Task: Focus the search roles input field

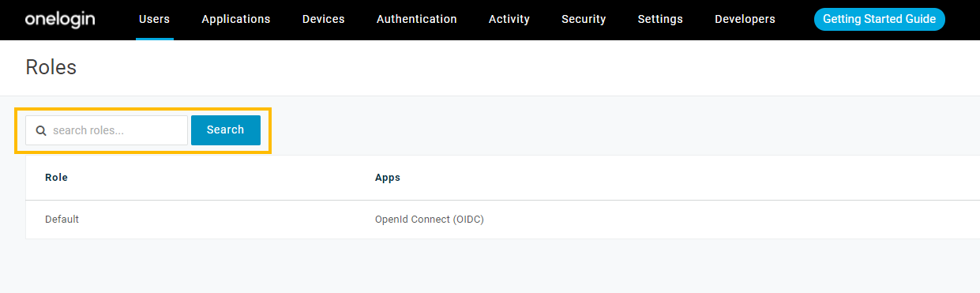Action: (x=107, y=130)
